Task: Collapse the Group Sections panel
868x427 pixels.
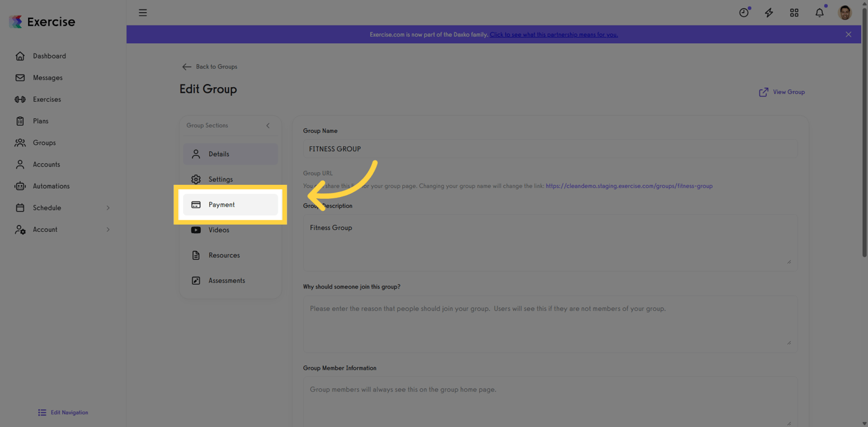Action: (268, 125)
